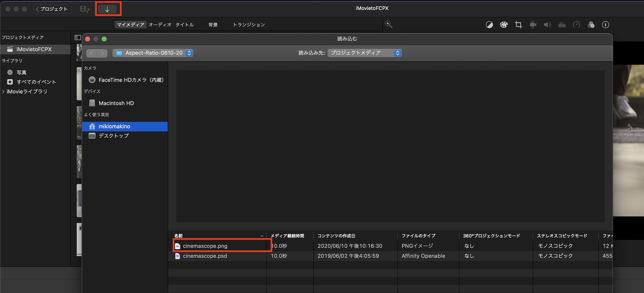This screenshot has height=293, width=644.
Task: Open the color balance tool
Action: point(489,25)
